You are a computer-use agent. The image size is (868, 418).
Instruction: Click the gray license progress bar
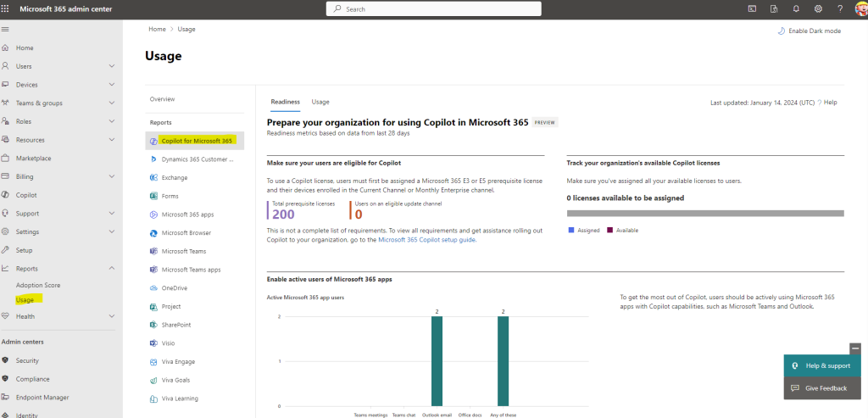[x=706, y=213]
